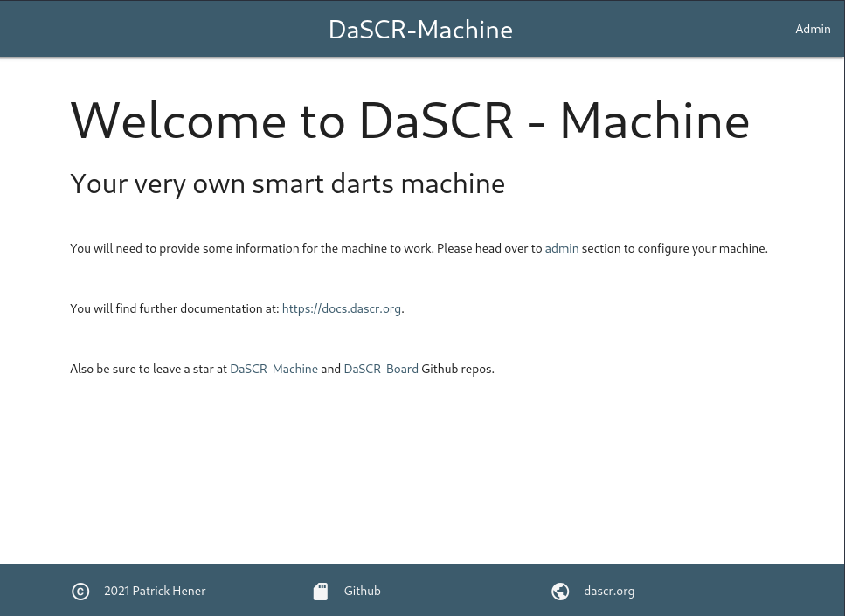Click the DaSCR-Machine header title
The height and width of the screenshot is (616, 845).
pos(420,30)
